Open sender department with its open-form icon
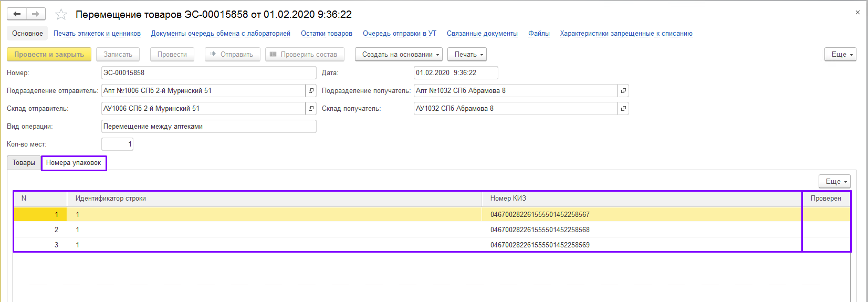 point(311,91)
